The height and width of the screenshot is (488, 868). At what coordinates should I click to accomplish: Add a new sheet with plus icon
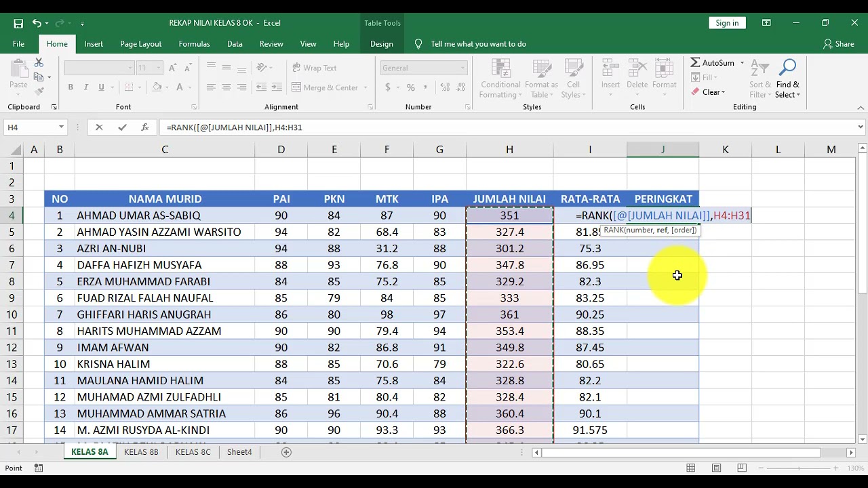(x=286, y=452)
